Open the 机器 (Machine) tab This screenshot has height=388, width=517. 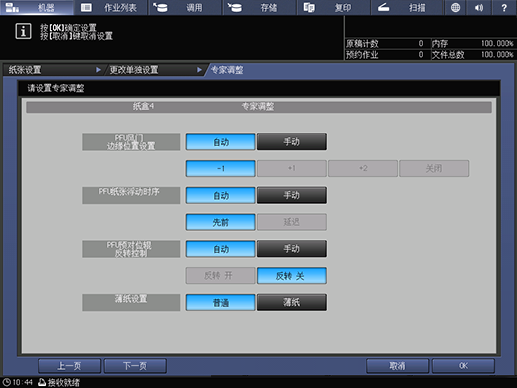tap(37, 7)
